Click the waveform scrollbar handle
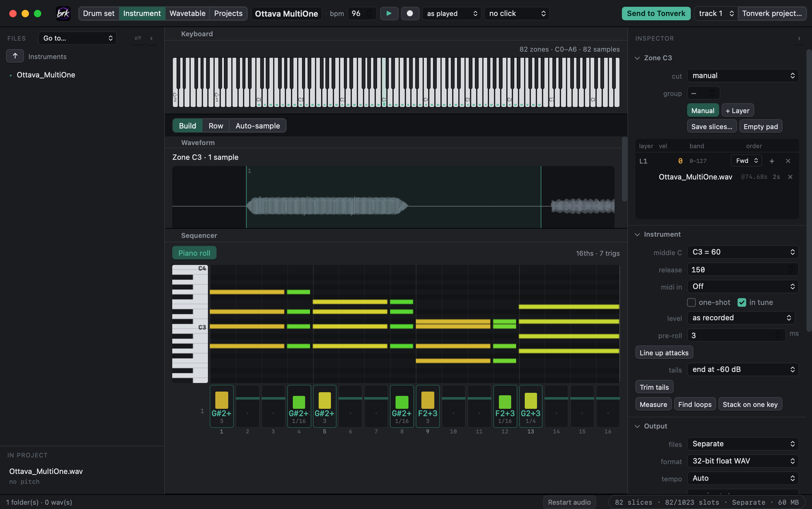 pyautogui.click(x=624, y=169)
